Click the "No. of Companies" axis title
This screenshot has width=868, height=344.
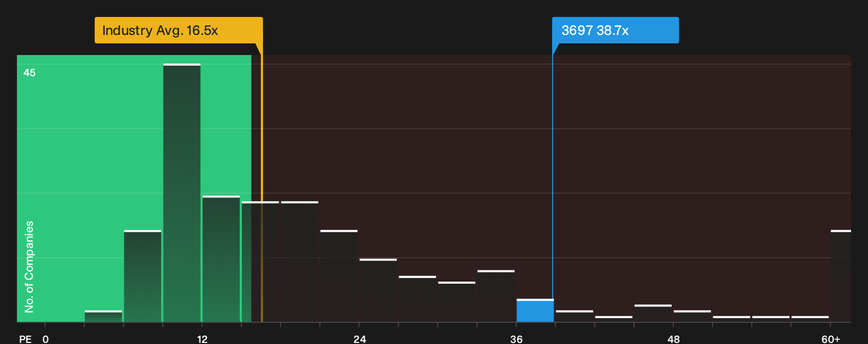[x=29, y=266]
